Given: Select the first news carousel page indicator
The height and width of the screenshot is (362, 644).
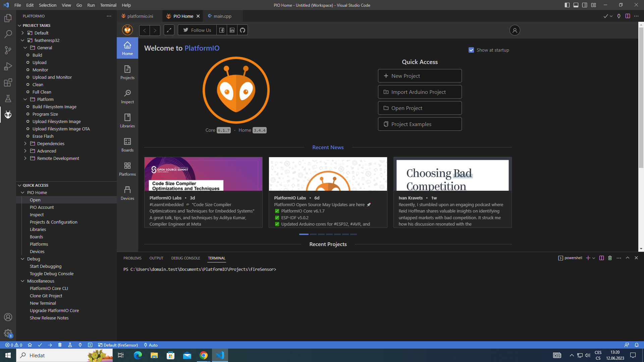Looking at the screenshot, I should tap(304, 234).
